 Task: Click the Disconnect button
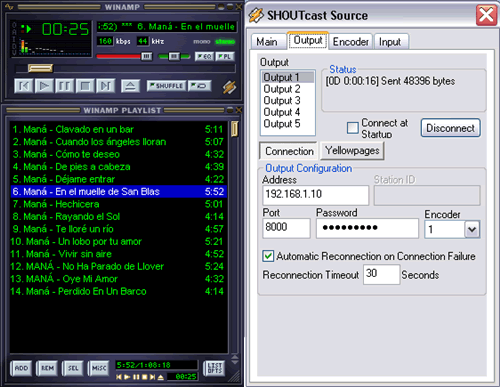pos(450,128)
